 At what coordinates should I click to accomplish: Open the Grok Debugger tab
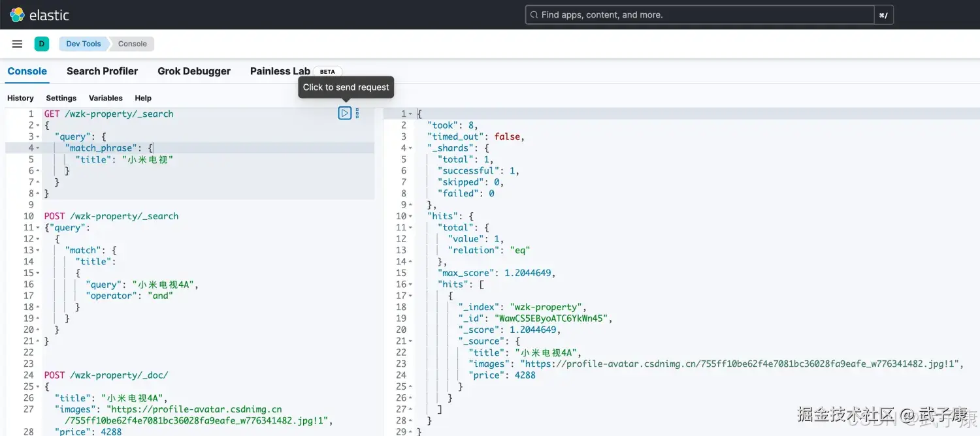click(194, 71)
